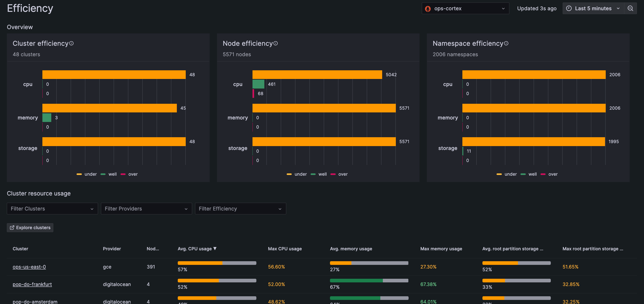This screenshot has width=644, height=304.
Task: Click the Namespace efficiency info icon
Action: point(506,43)
